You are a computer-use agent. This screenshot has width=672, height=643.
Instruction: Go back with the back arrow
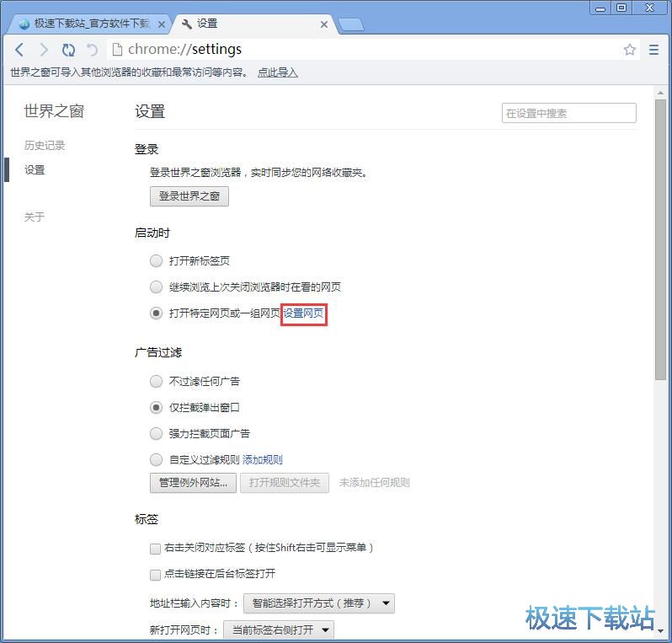tap(19, 50)
